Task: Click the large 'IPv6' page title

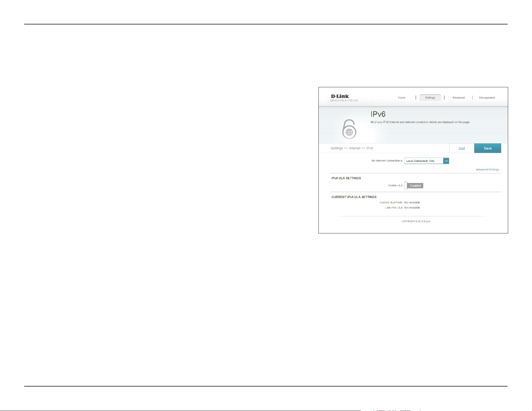Action: coord(378,114)
